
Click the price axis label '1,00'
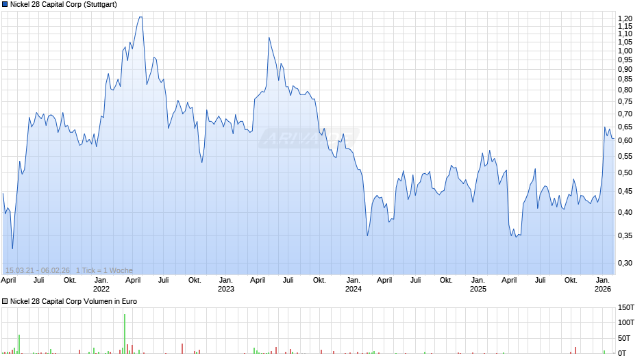625,51
